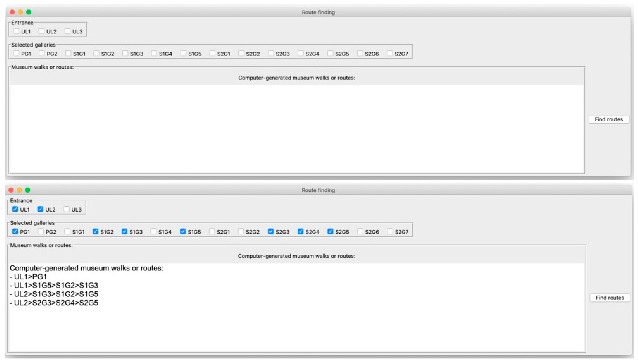This screenshot has height=364, width=638.
Task: Tick S1G4 gallery in top window
Action: [x=154, y=53]
